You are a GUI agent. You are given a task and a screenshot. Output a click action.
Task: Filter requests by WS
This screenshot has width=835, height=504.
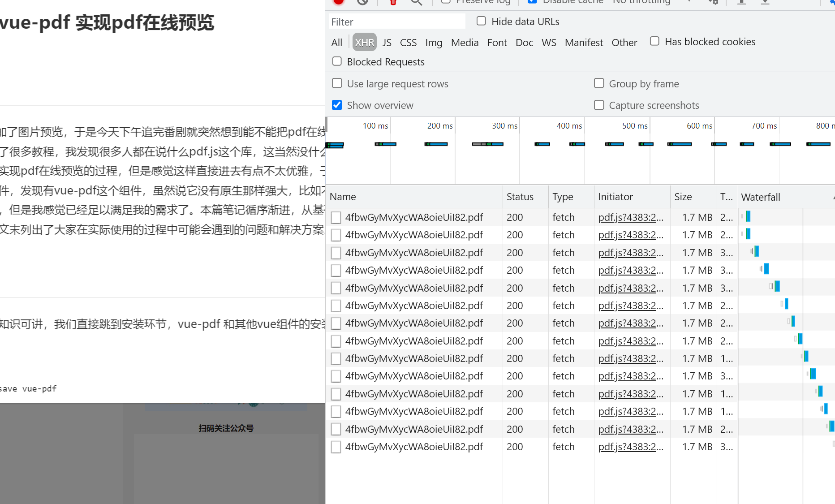tap(549, 43)
